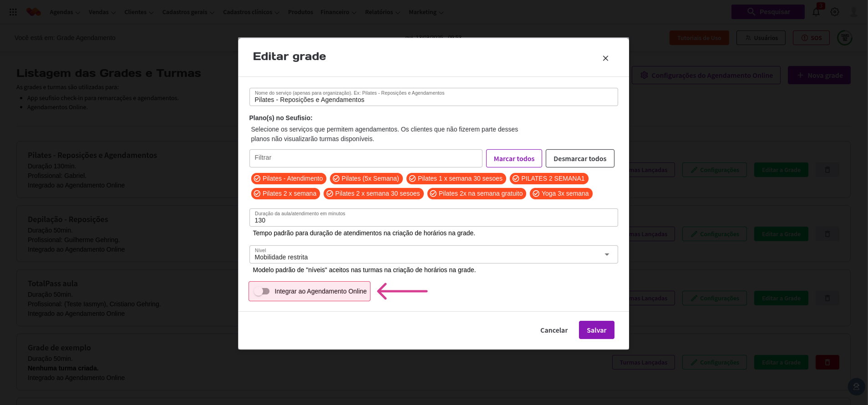Click the Salvar button

coord(596,330)
